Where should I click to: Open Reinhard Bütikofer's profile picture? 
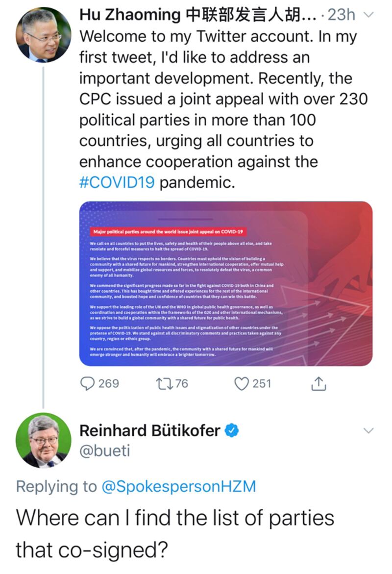[43, 440]
